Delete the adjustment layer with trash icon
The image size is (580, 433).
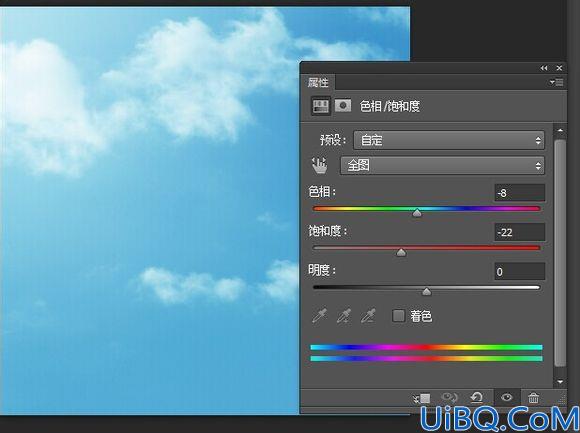(x=533, y=398)
